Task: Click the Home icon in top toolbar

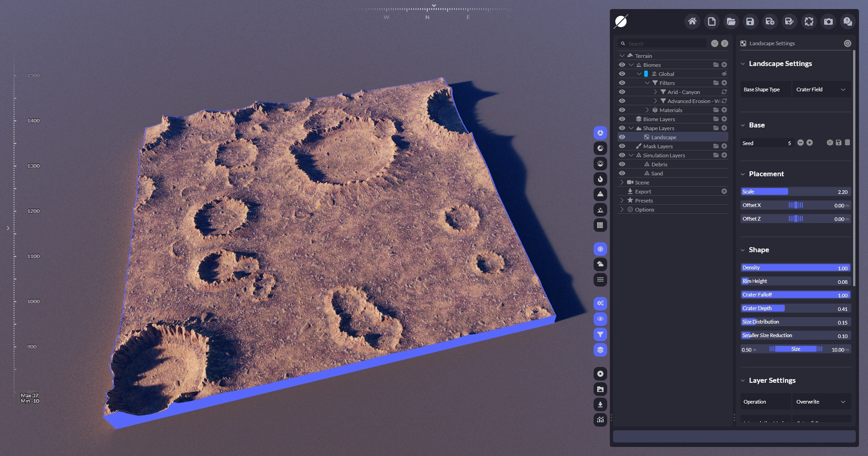Action: (692, 21)
